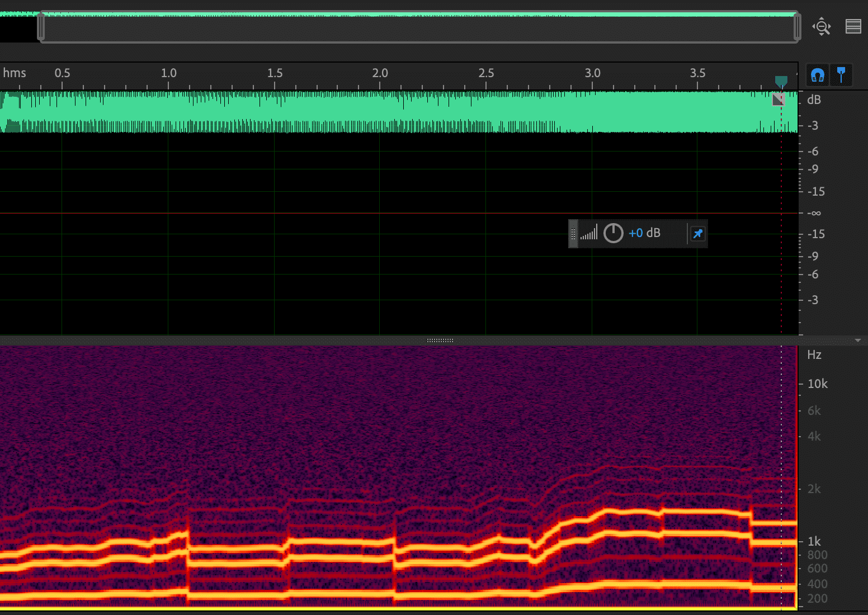Click the HUD gain knob
The width and height of the screenshot is (868, 615).
613,233
